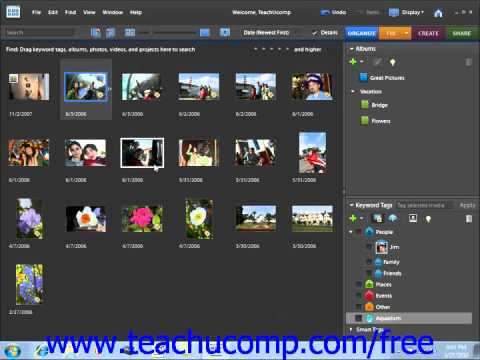480x360 pixels.
Task: Click the Keyword Tags lightbulb tip icon
Action: pyautogui.click(x=428, y=219)
